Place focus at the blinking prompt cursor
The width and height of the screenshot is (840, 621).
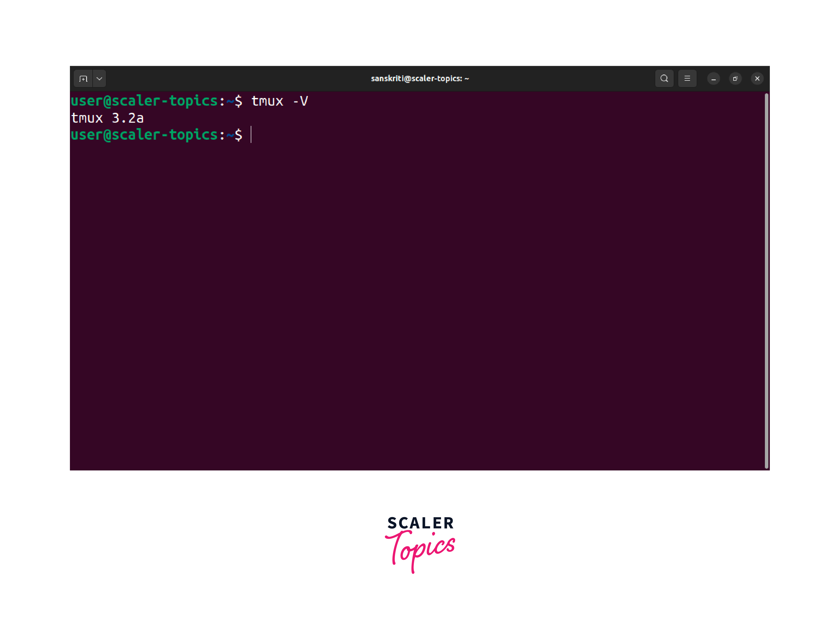tap(251, 135)
